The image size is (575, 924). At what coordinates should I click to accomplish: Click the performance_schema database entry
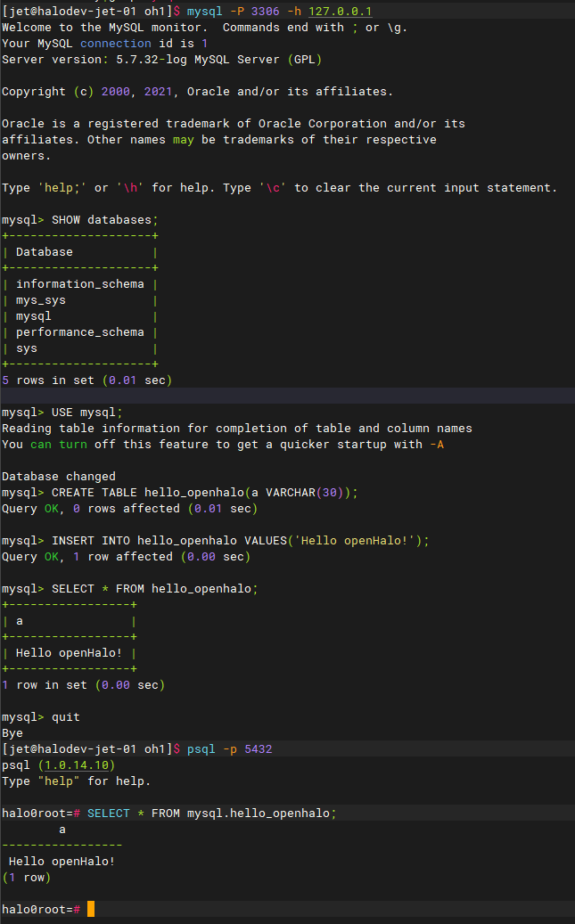click(x=79, y=332)
